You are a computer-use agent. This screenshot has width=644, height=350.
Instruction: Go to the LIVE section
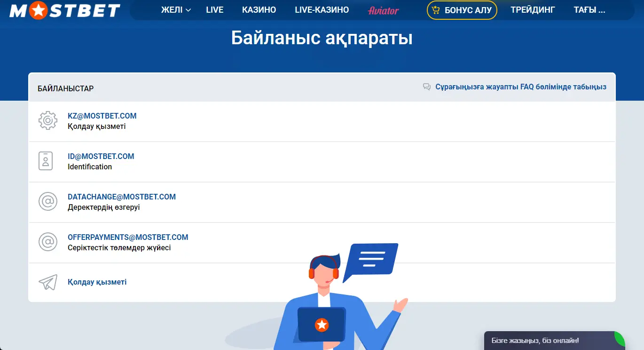pos(215,10)
